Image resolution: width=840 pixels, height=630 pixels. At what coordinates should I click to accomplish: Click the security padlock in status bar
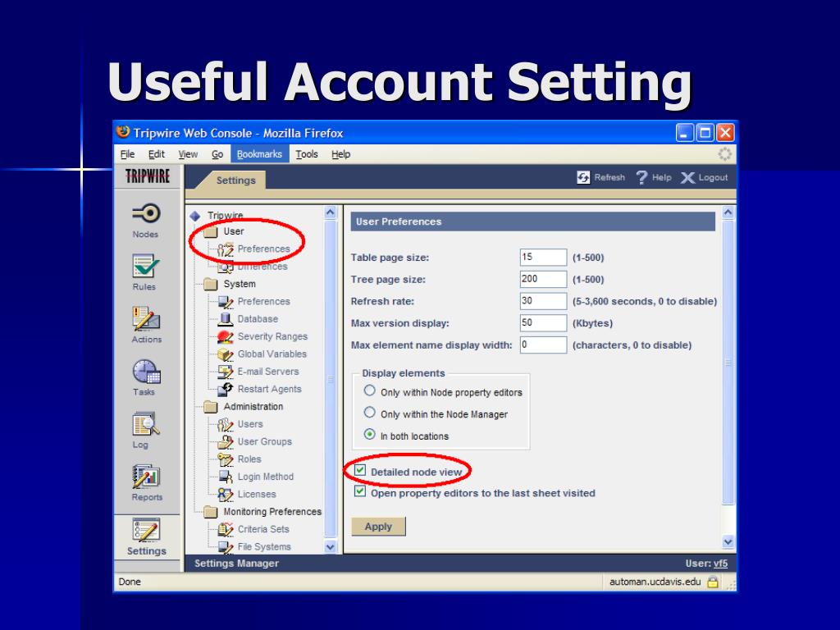713,582
